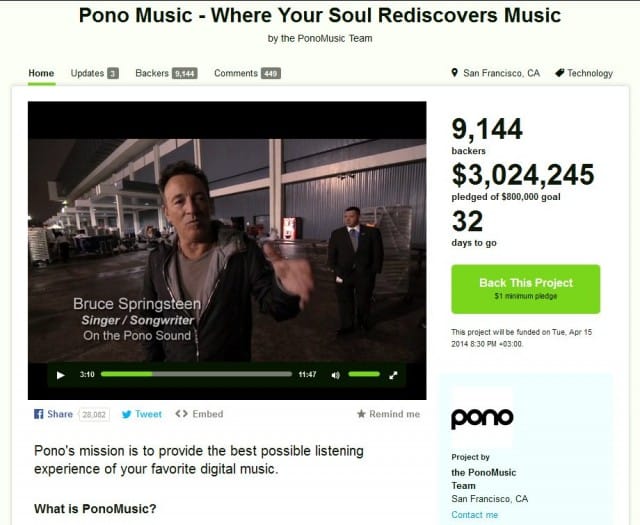Share project on Facebook
Image resolution: width=640 pixels, height=525 pixels.
(53, 414)
